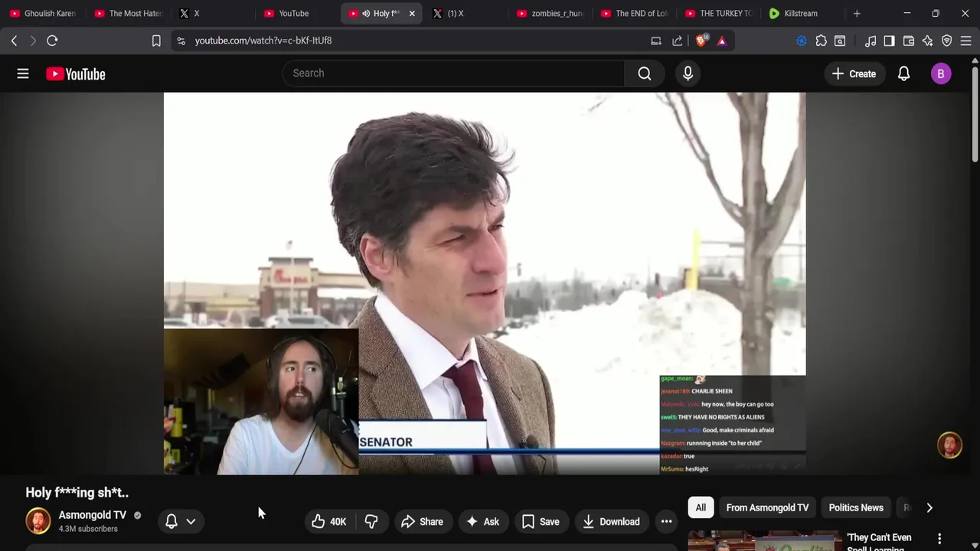Image resolution: width=980 pixels, height=551 pixels.
Task: Reload the current page
Action: pos(52,41)
